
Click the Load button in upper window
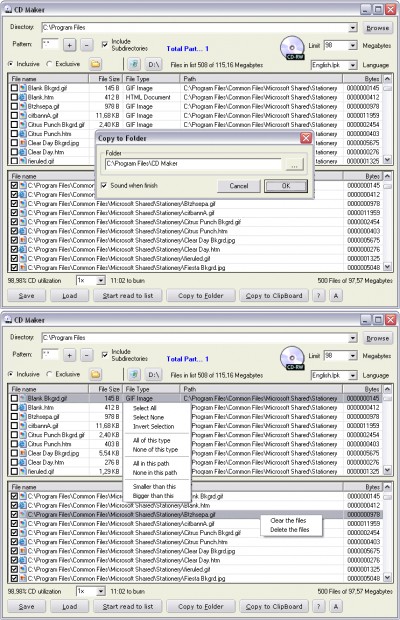pyautogui.click(x=70, y=295)
